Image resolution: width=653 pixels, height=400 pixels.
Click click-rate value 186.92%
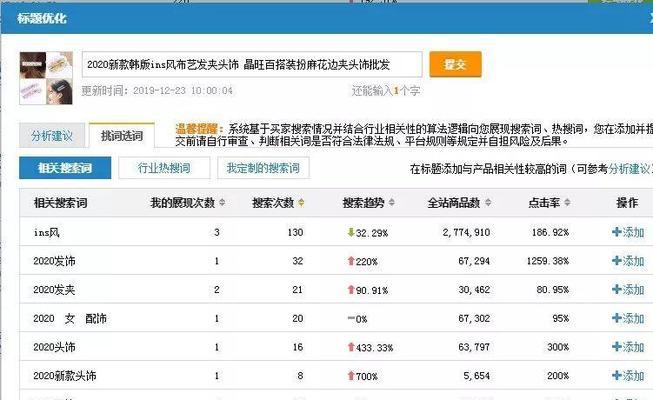[550, 232]
